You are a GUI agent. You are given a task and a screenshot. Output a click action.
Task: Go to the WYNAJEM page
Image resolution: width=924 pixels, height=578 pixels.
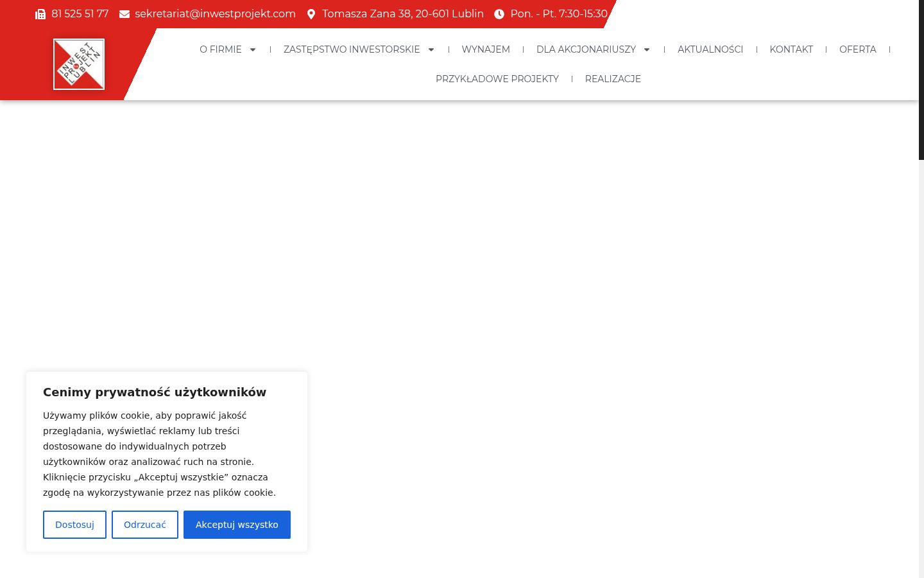tap(486, 49)
